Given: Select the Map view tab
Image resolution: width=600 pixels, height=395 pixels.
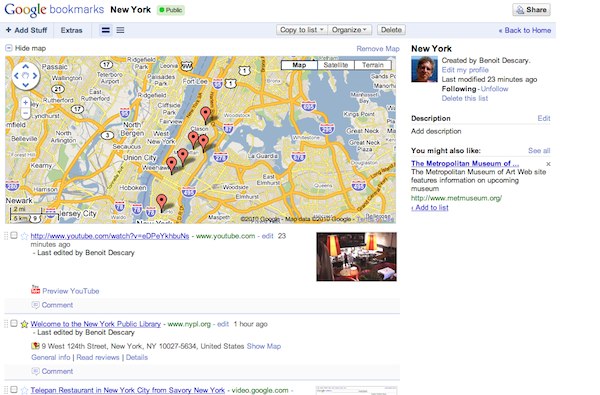Looking at the screenshot, I should pyautogui.click(x=299, y=65).
